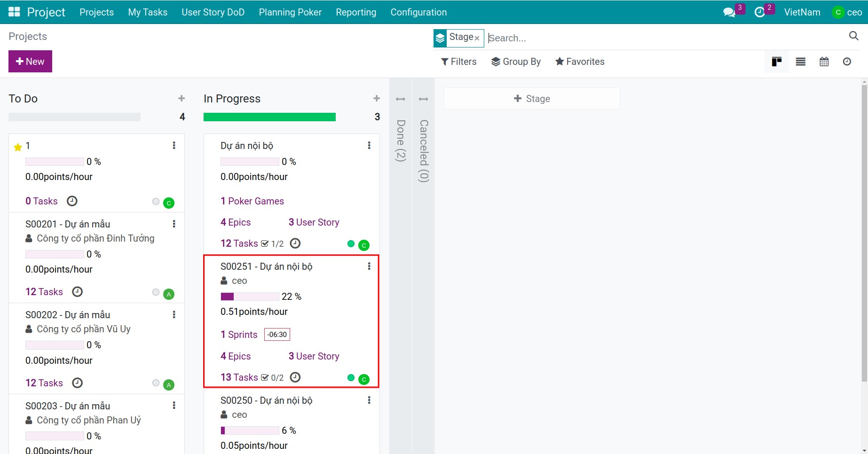Open 3 User Story on first Dự án nội bộ
This screenshot has width=868, height=454.
tap(314, 222)
